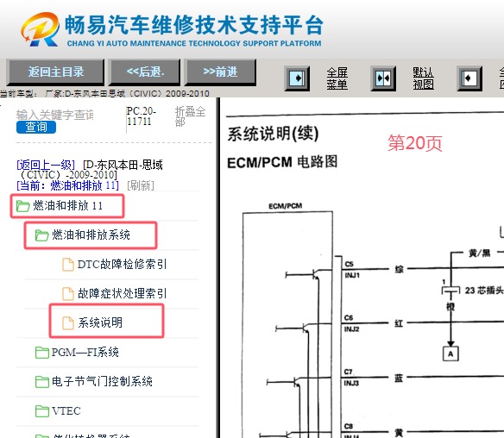Screen dimensions: 504x438
Task: Click the DTC故障检修索引 page icon
Action: pos(68,265)
